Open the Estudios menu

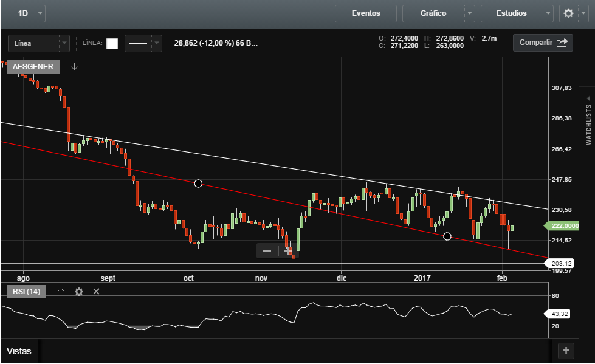click(511, 13)
